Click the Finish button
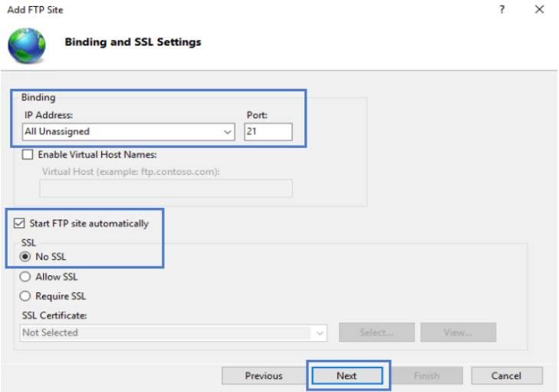 [427, 376]
